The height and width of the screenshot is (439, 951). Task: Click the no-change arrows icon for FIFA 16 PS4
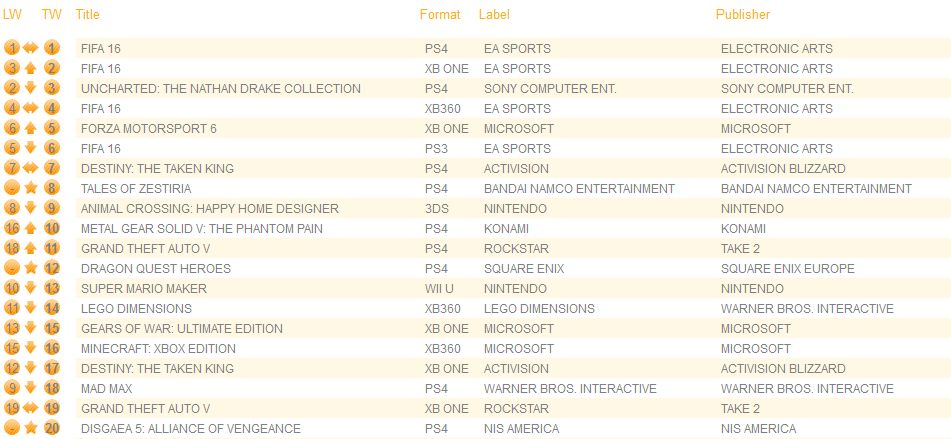[31, 49]
